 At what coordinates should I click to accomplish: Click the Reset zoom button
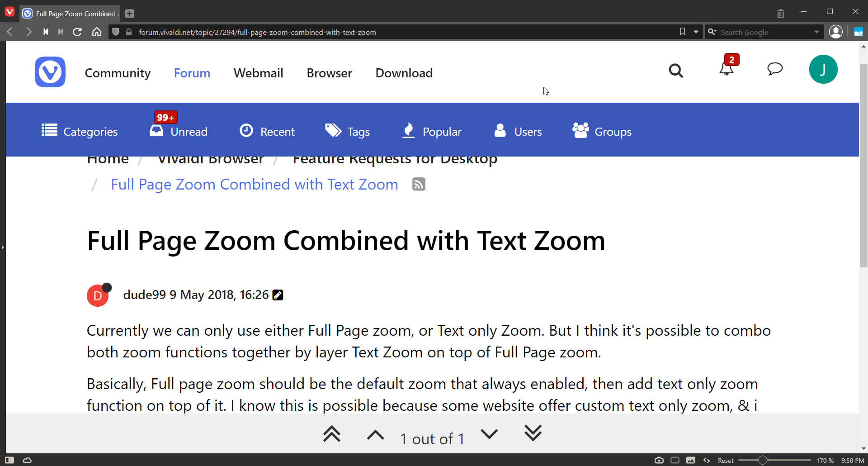point(725,460)
